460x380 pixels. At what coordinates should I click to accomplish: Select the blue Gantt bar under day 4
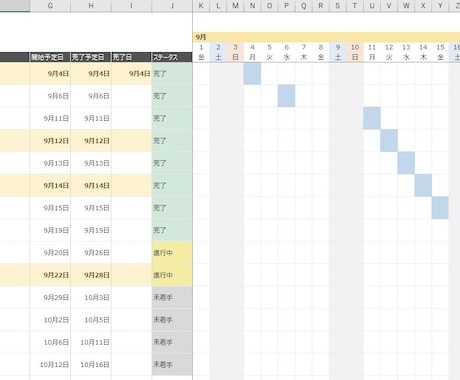point(252,74)
